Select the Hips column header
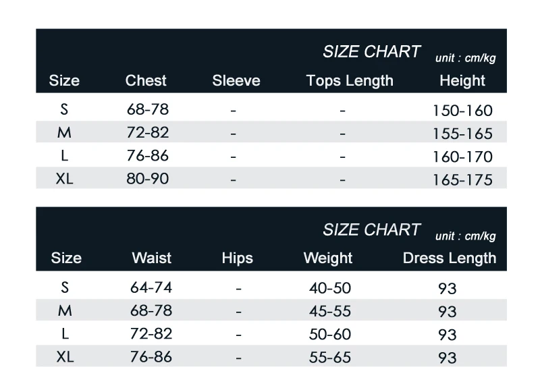Image resolution: width=540 pixels, height=392 pixels. pos(238,259)
